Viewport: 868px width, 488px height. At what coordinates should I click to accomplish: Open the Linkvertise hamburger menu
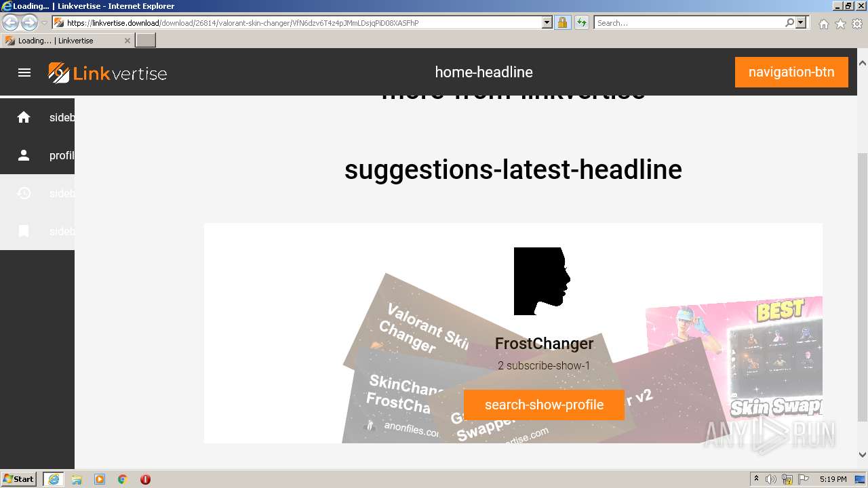pos(24,73)
